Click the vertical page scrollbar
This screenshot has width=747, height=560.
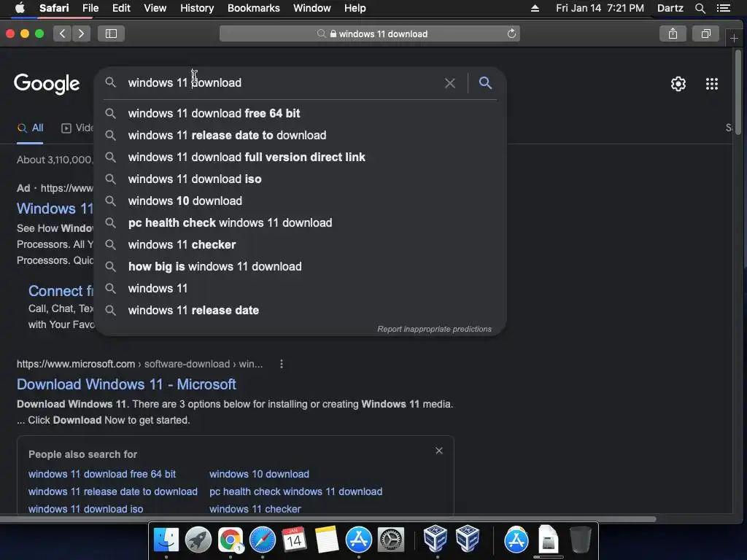pyautogui.click(x=738, y=93)
